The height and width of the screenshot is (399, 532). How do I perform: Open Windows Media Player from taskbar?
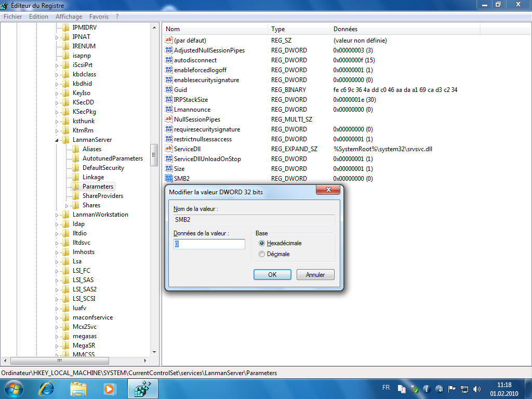pyautogui.click(x=109, y=388)
